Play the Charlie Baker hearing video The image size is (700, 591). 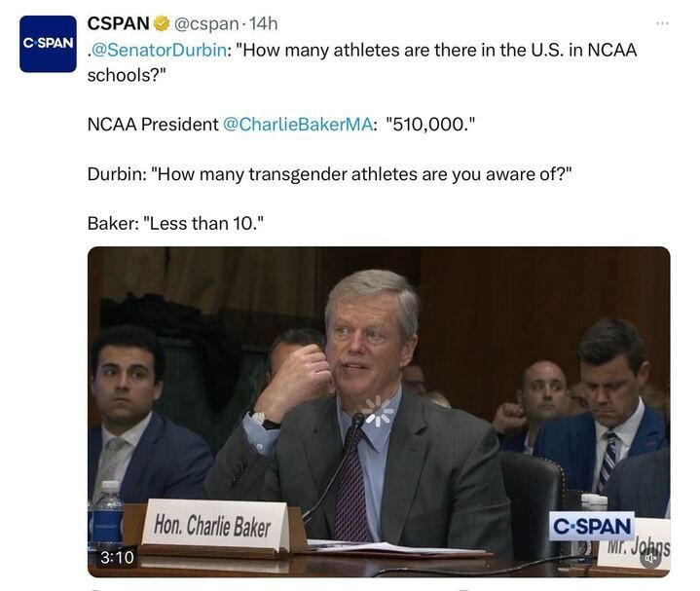pos(379,412)
